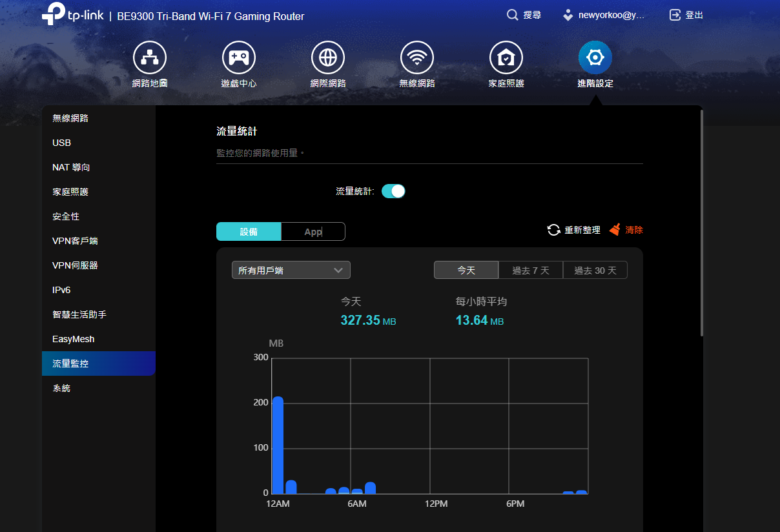Open VPN客戶端 in the sidebar
The height and width of the screenshot is (532, 780).
pos(99,241)
